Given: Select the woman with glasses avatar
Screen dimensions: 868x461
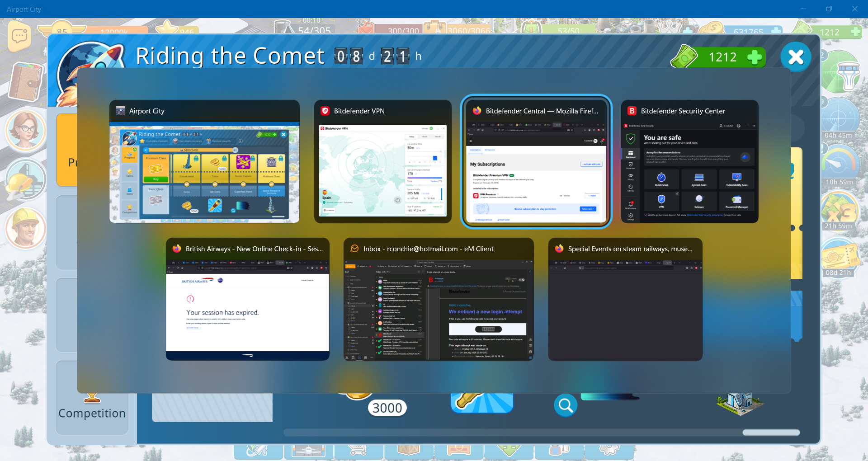Looking at the screenshot, I should tap(25, 129).
